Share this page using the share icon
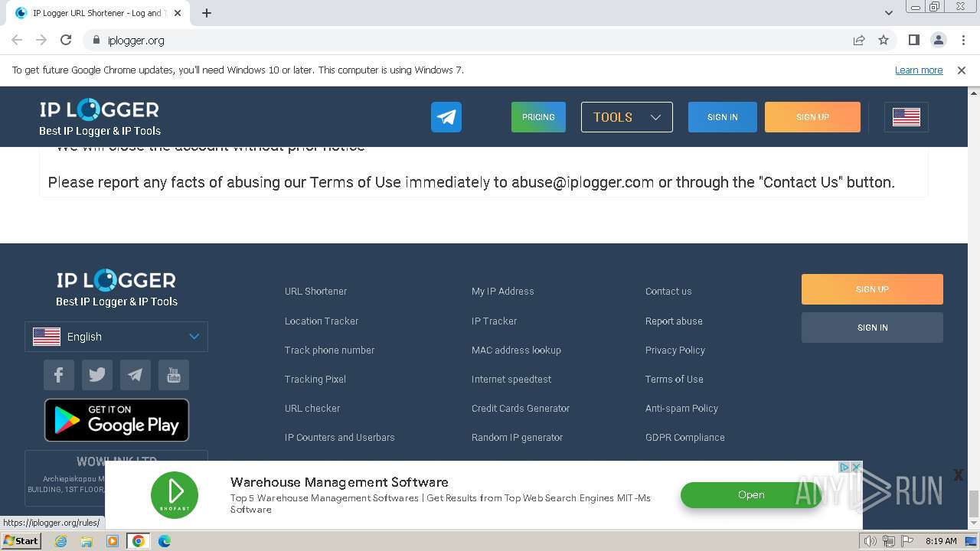The height and width of the screenshot is (551, 980). click(x=859, y=40)
